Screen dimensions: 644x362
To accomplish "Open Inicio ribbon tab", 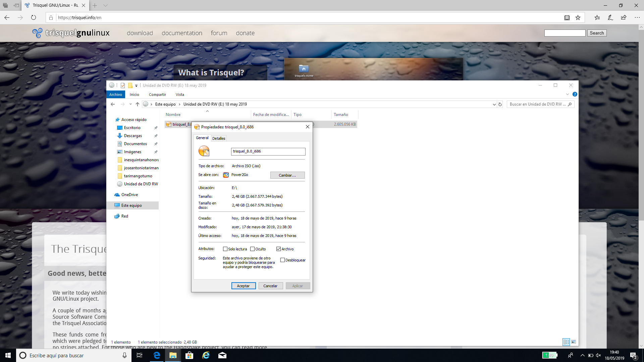I will point(135,95).
